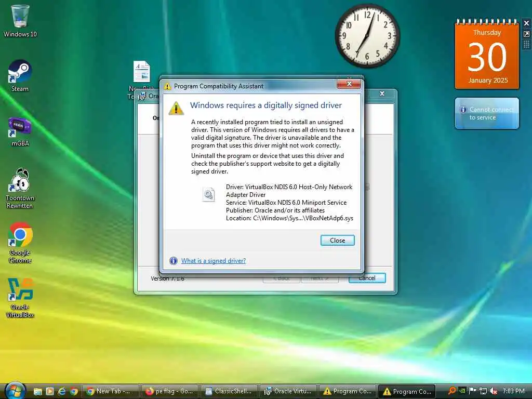Launch Internet Explorer from quick launch
532x399 pixels.
(62, 391)
